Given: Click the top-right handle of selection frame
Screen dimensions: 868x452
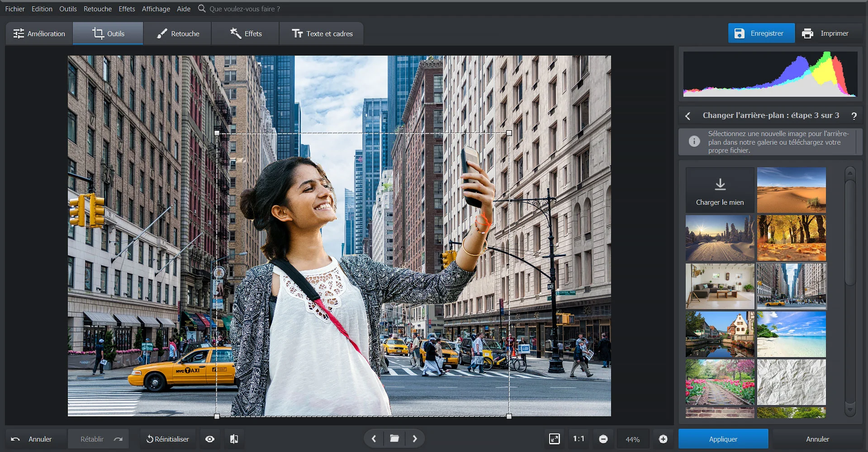Looking at the screenshot, I should pyautogui.click(x=509, y=133).
